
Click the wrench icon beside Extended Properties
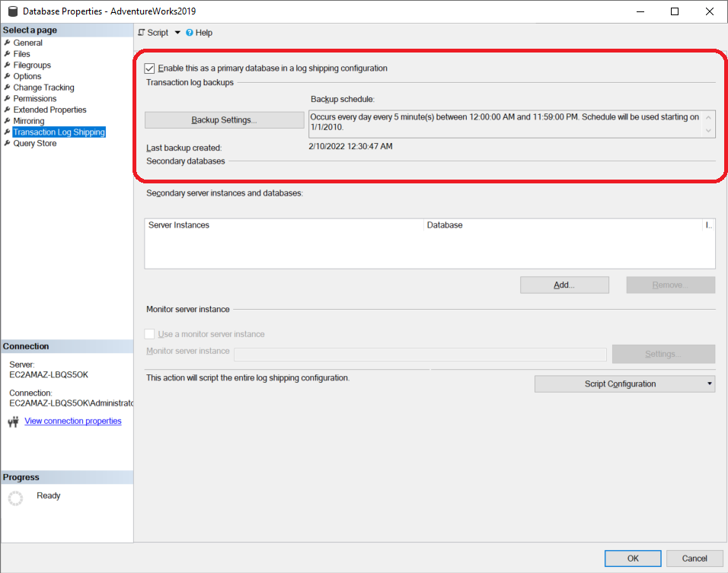pyautogui.click(x=7, y=109)
